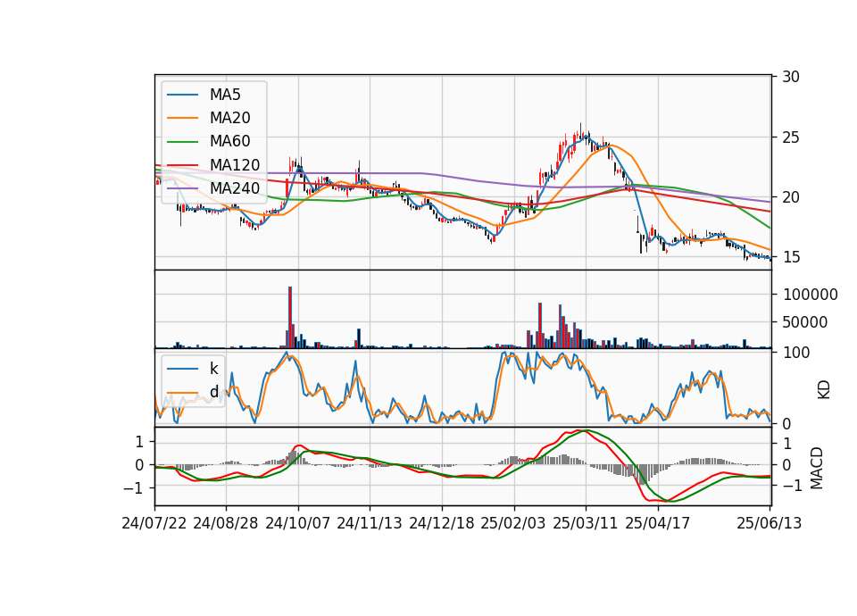857x616 pixels.
Task: Click the price axis value 30
Action: tap(790, 77)
